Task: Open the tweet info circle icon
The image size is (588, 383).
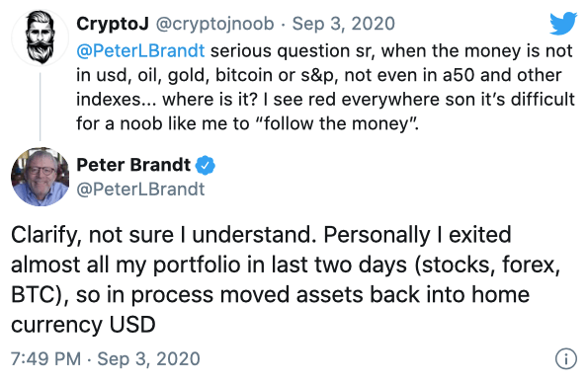Action: pyautogui.click(x=566, y=358)
